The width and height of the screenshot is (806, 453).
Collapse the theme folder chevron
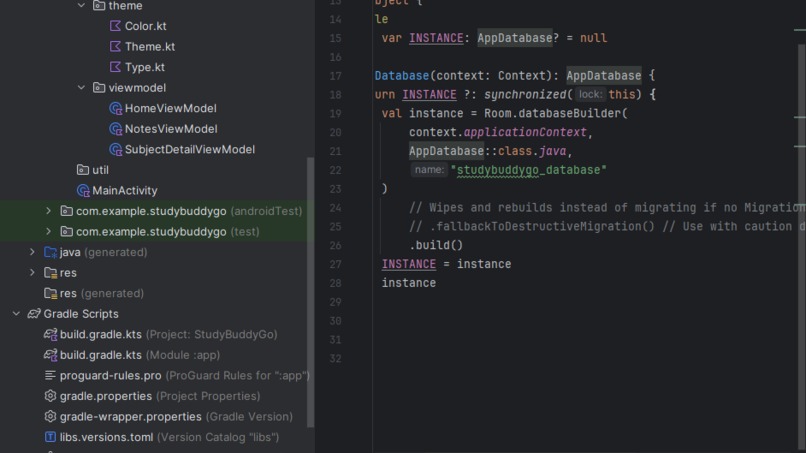click(81, 6)
